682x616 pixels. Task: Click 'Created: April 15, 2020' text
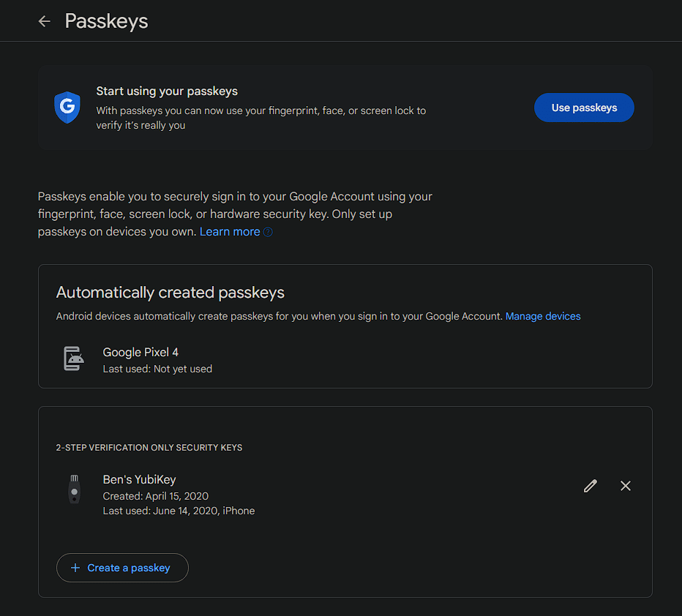(156, 496)
